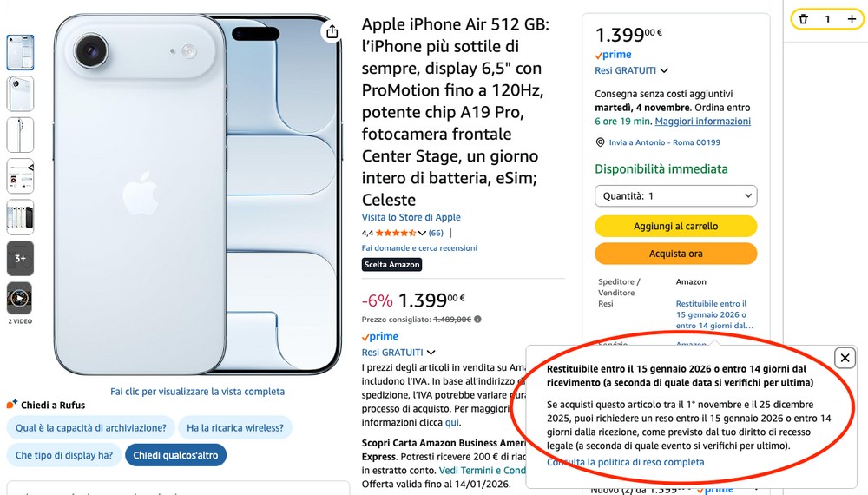Click the delivery location pin icon
Screen dimensions: 868x495
pyautogui.click(x=600, y=142)
